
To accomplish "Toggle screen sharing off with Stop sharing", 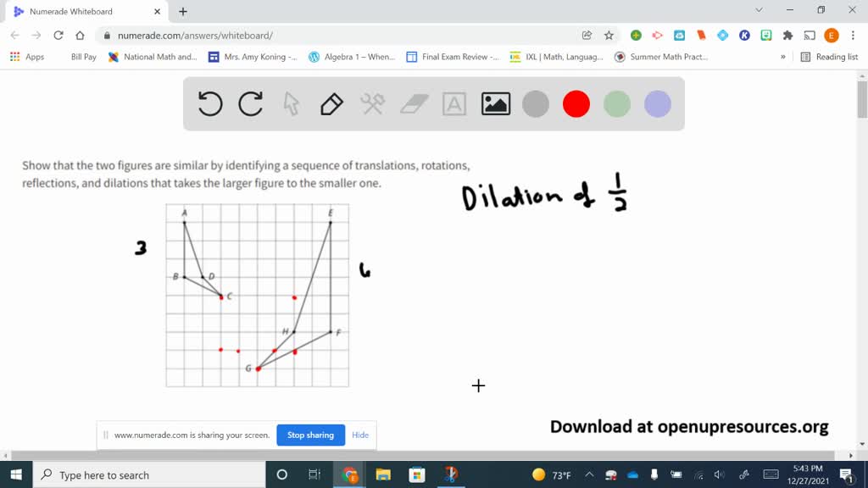I will tap(310, 435).
